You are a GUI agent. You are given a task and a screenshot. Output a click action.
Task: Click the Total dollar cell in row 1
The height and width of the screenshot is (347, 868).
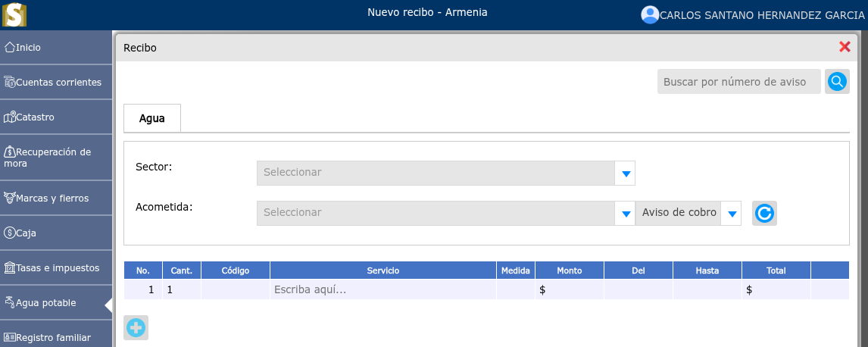[x=776, y=289]
